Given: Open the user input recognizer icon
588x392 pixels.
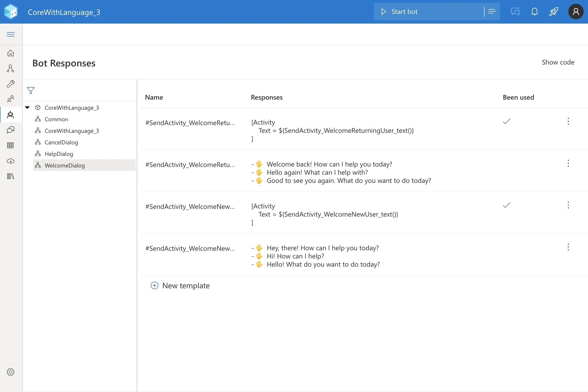Looking at the screenshot, I should coord(11,130).
